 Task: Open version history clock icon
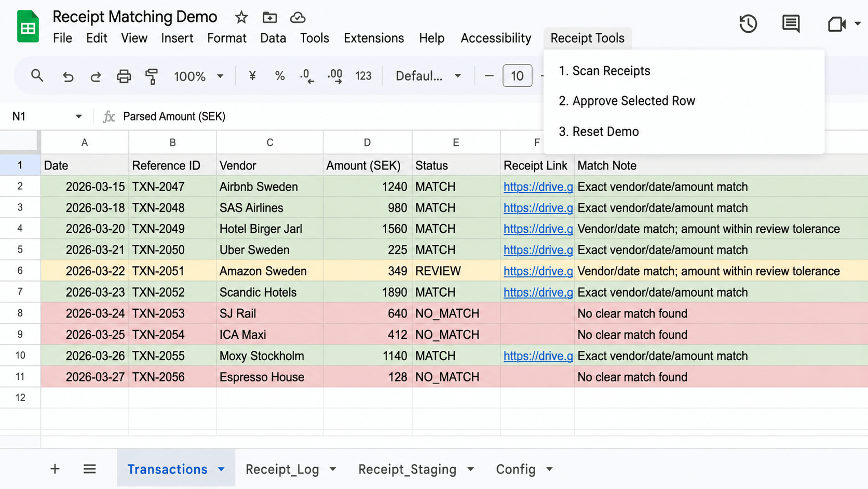point(748,23)
